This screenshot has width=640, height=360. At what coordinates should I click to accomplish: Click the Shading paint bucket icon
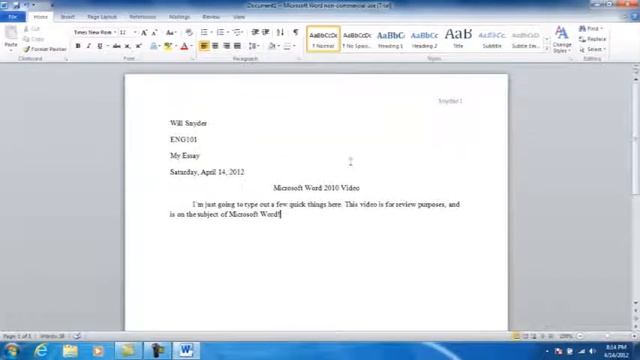(272, 46)
